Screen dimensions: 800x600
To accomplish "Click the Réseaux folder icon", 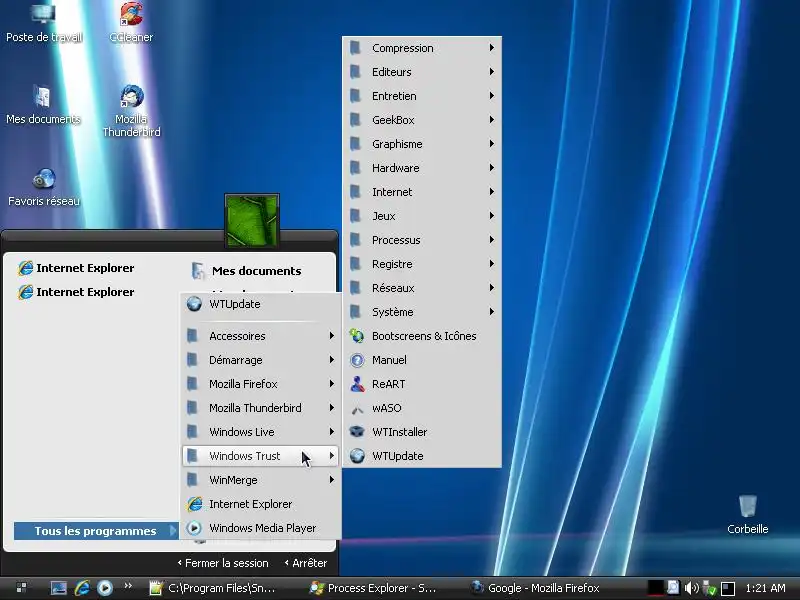I will tap(356, 288).
